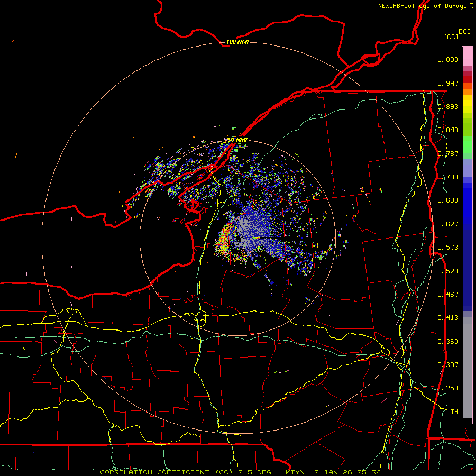Pick the bright green color bar segment
Viewport: 476px width, 476px height.
coord(467,144)
